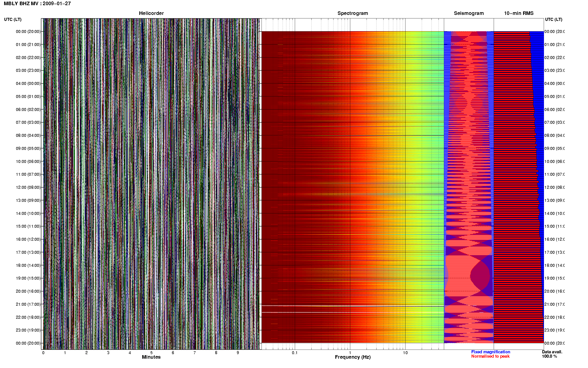Screen dimensions: 588x368
Task: Pick the '05:00 (01:00)' time label on the helicorder axis
Action: pos(28,97)
